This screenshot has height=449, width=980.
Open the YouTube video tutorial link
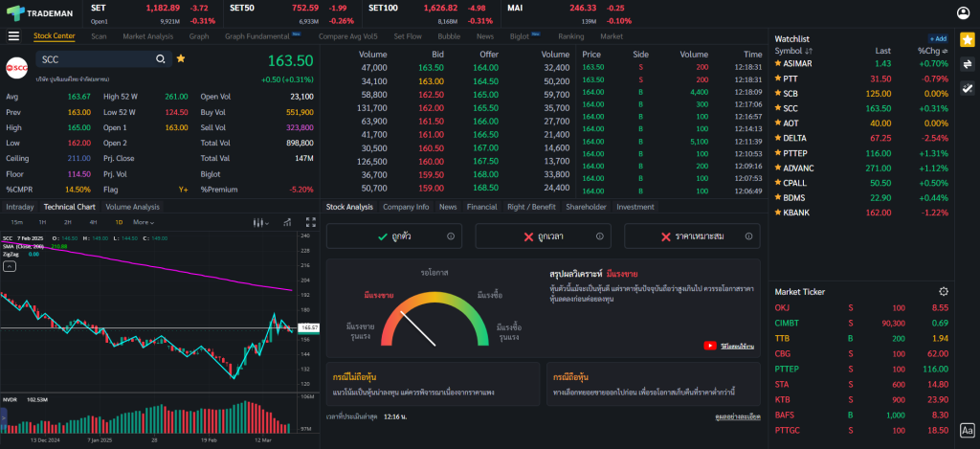[x=710, y=346]
